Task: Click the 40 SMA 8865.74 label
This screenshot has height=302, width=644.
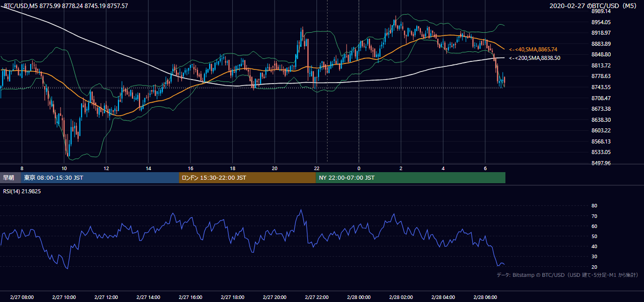Action: pyautogui.click(x=533, y=49)
